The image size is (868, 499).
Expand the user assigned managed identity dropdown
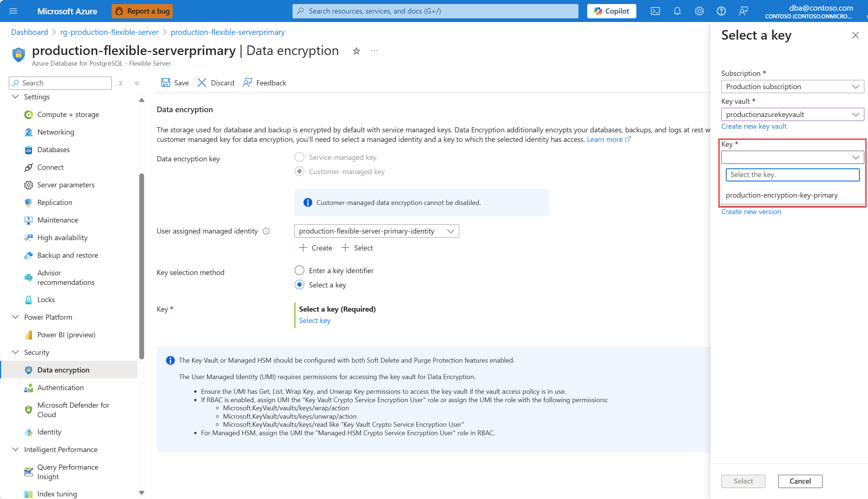(x=376, y=231)
